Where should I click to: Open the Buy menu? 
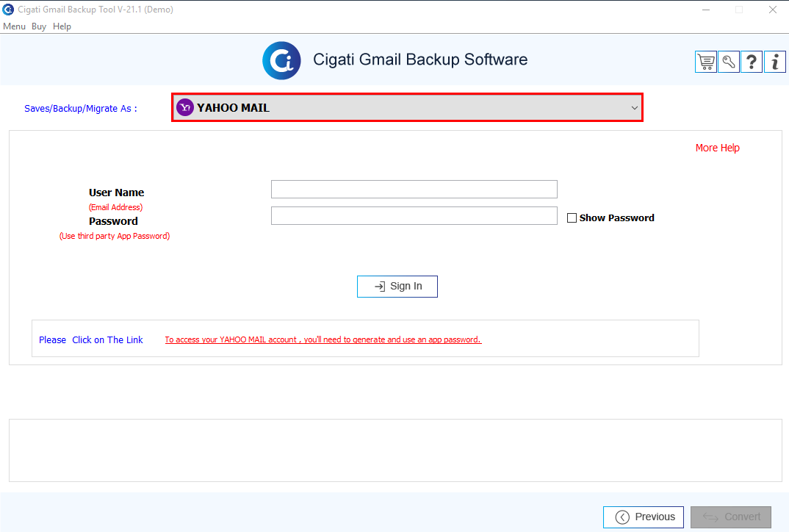pos(39,26)
